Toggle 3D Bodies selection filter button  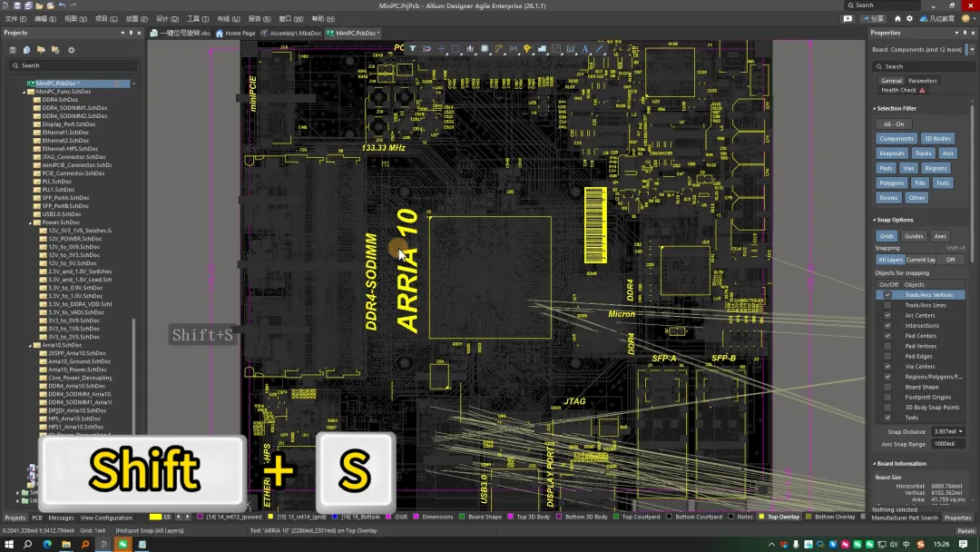tap(937, 139)
